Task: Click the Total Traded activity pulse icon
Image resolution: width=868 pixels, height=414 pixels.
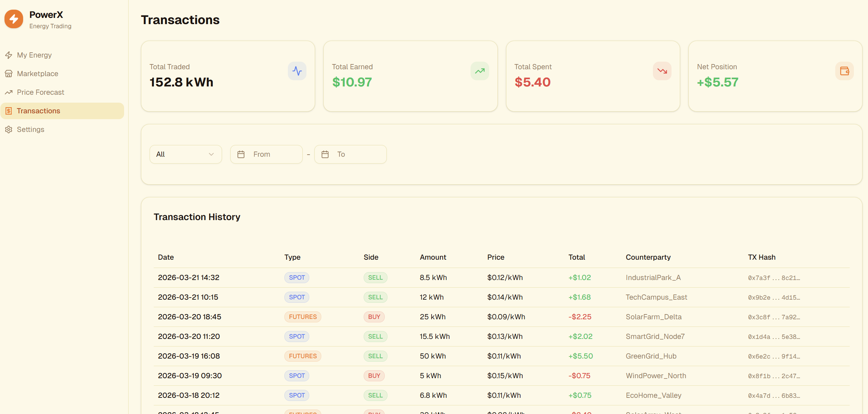Action: pos(297,71)
